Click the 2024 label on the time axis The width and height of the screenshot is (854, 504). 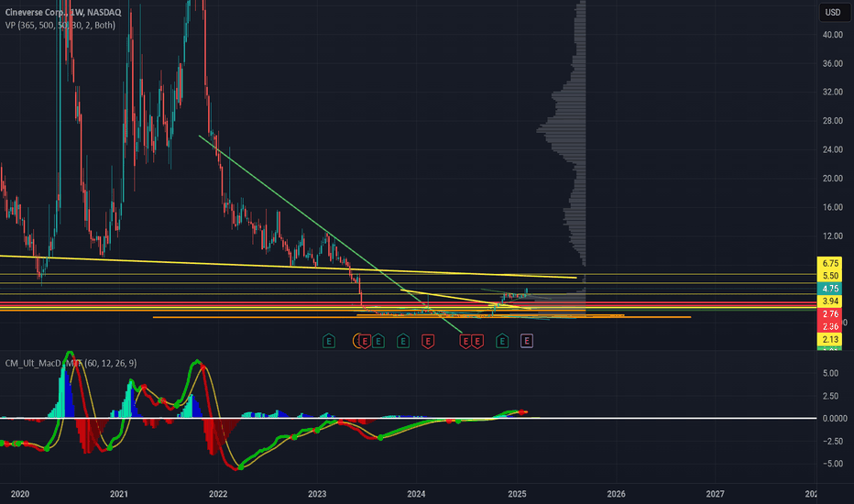click(416, 494)
